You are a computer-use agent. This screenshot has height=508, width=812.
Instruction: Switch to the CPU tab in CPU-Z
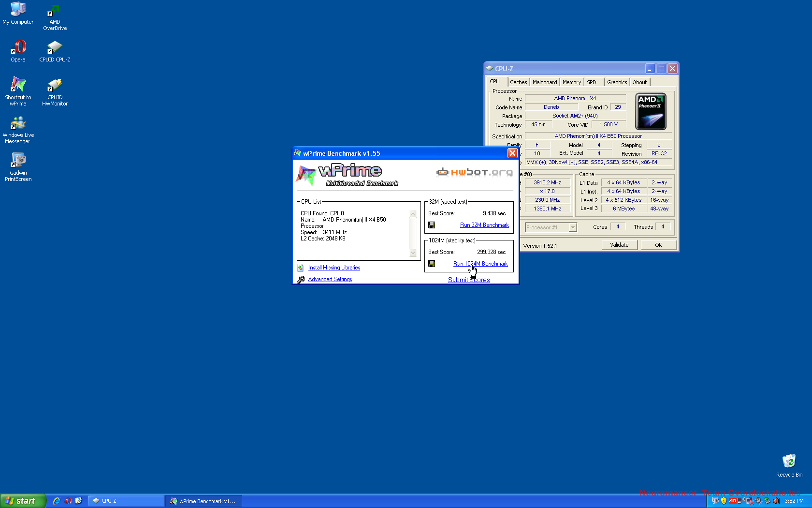click(495, 81)
